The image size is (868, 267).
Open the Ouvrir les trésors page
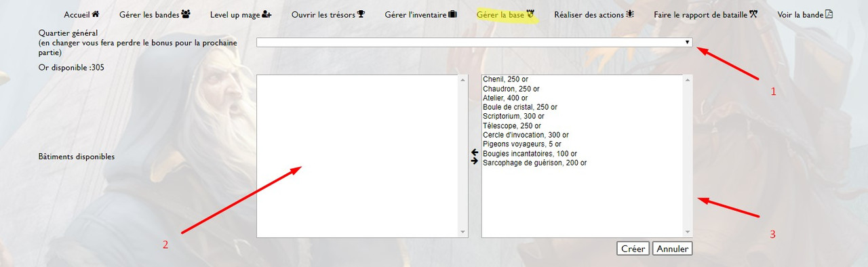tap(328, 14)
